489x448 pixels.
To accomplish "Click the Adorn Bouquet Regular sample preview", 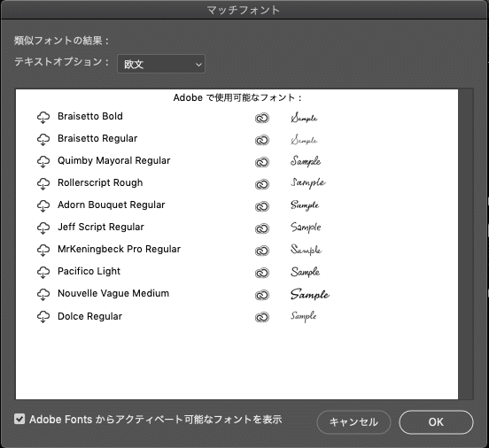I will 305,205.
